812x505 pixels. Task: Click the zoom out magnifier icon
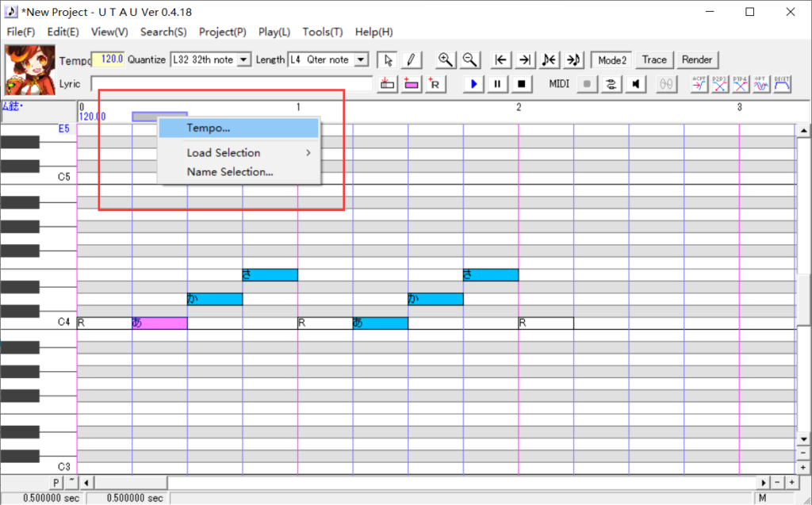pos(469,60)
